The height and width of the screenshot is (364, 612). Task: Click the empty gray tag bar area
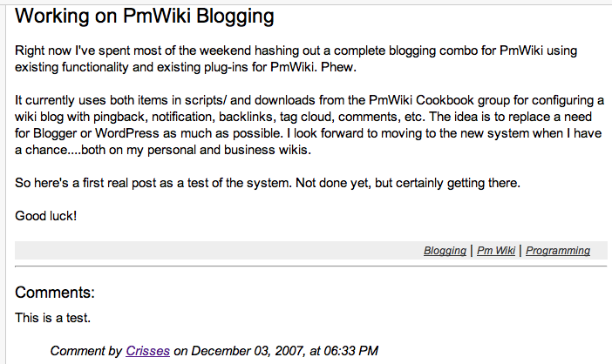(x=219, y=251)
